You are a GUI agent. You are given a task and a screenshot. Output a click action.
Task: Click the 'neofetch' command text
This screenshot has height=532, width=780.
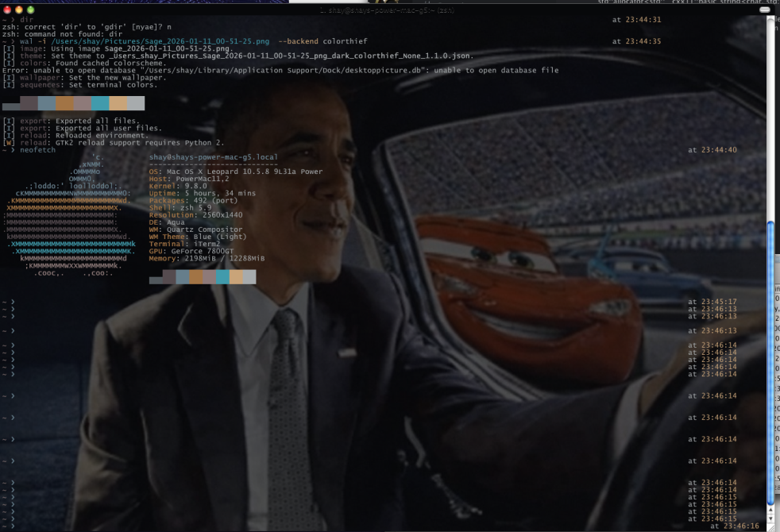(38, 149)
